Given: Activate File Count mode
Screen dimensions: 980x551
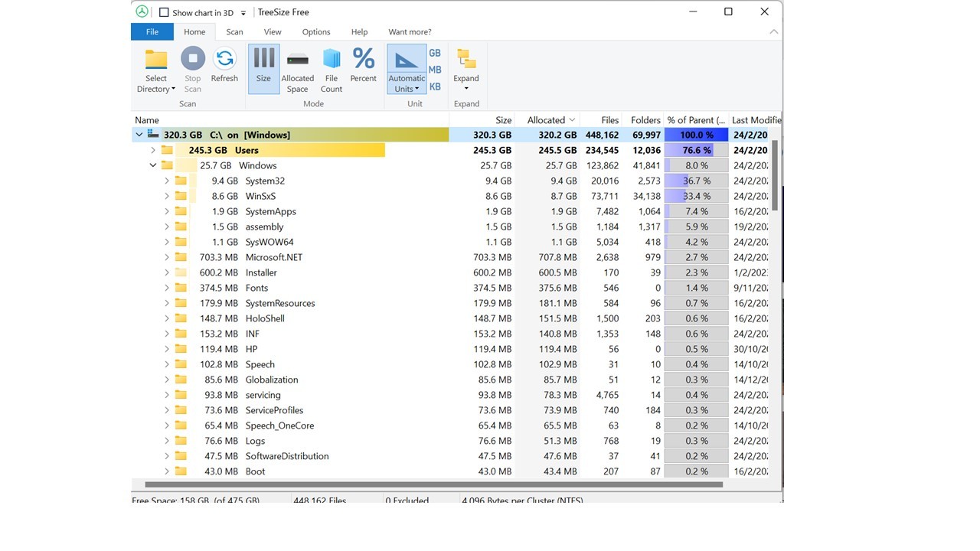Looking at the screenshot, I should [x=331, y=67].
